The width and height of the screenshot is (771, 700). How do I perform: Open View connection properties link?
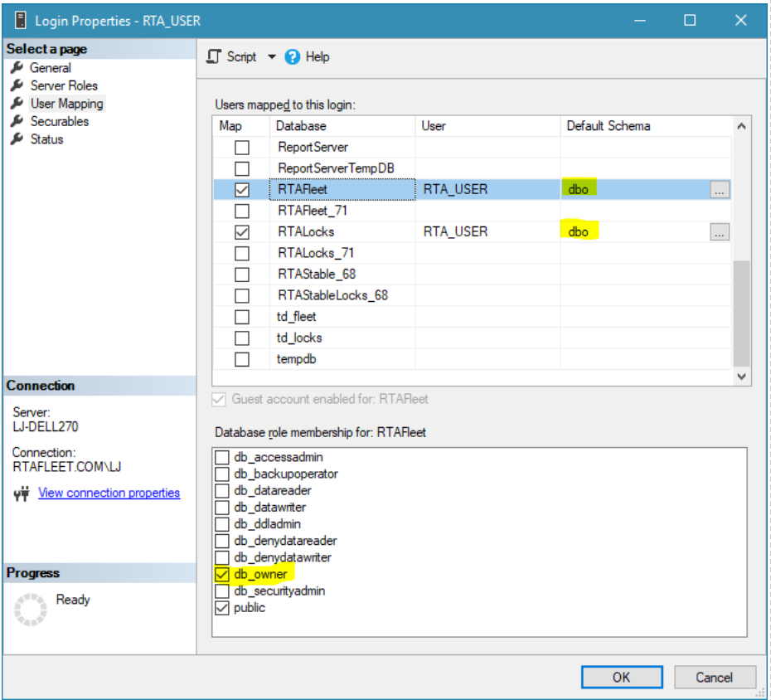pyautogui.click(x=109, y=493)
